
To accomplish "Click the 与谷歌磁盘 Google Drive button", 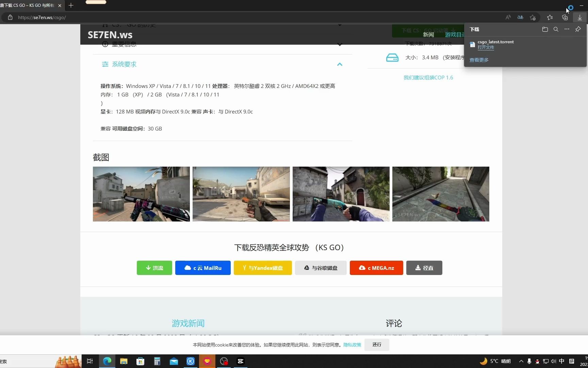I will (321, 268).
